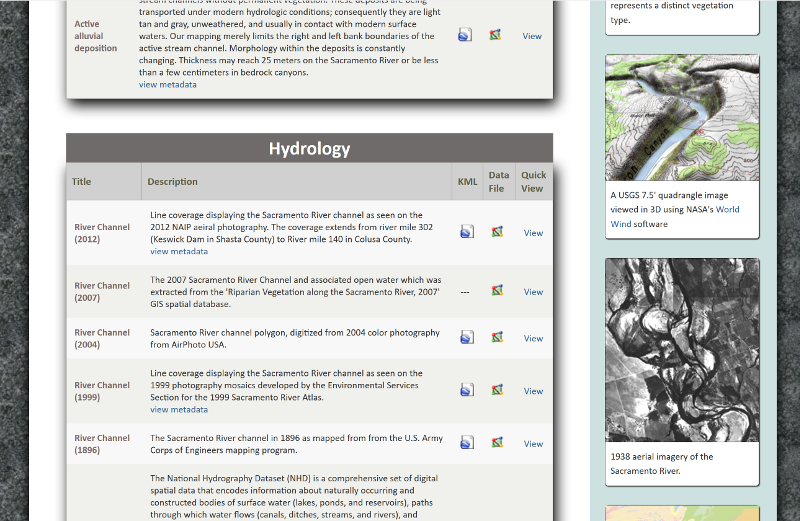Image resolution: width=800 pixels, height=521 pixels.
Task: Open the USGS 3D quadrangle image
Action: 682,118
